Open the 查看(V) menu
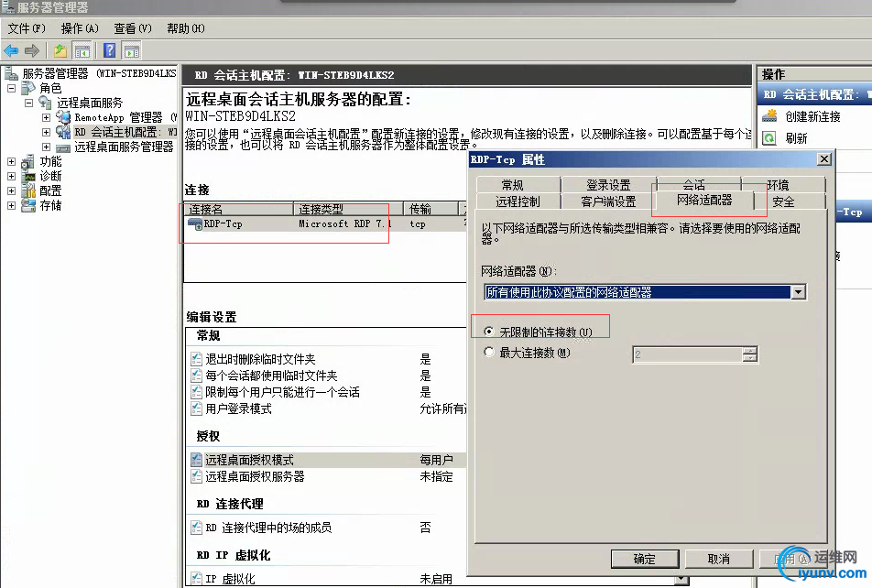The image size is (872, 588). [x=132, y=28]
